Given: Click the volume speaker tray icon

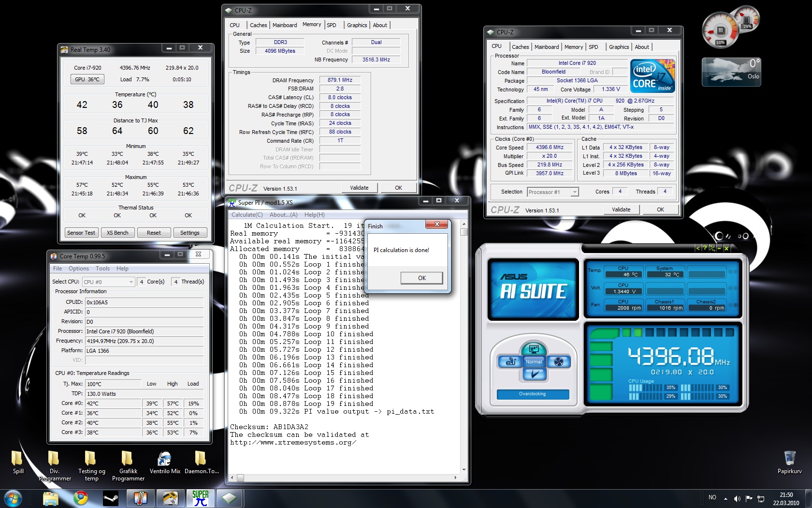Looking at the screenshot, I should pyautogui.click(x=737, y=498).
